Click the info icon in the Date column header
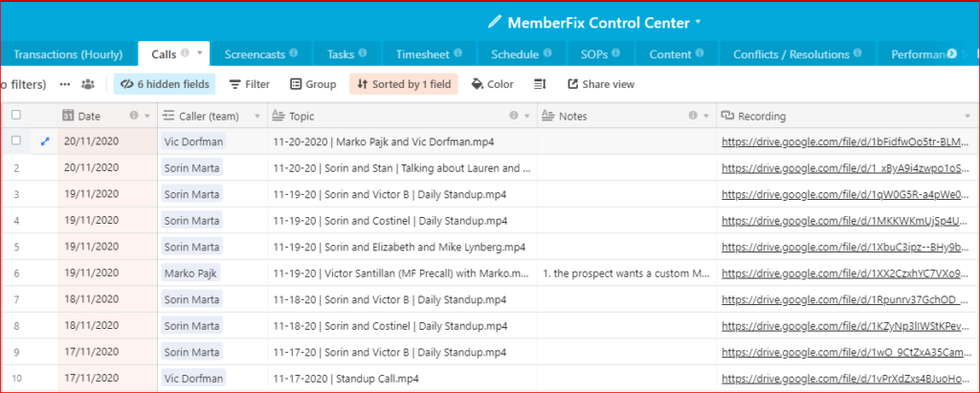Screen dimensions: 980x393 coord(134,116)
